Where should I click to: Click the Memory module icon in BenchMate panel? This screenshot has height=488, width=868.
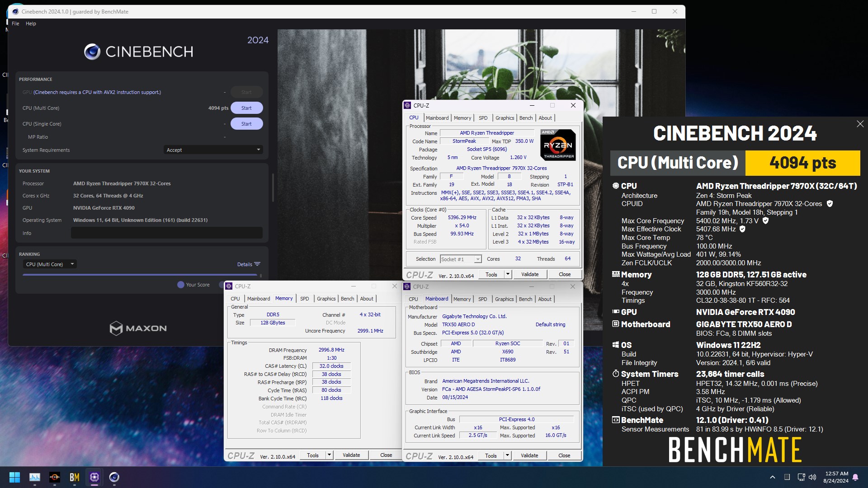pos(615,274)
